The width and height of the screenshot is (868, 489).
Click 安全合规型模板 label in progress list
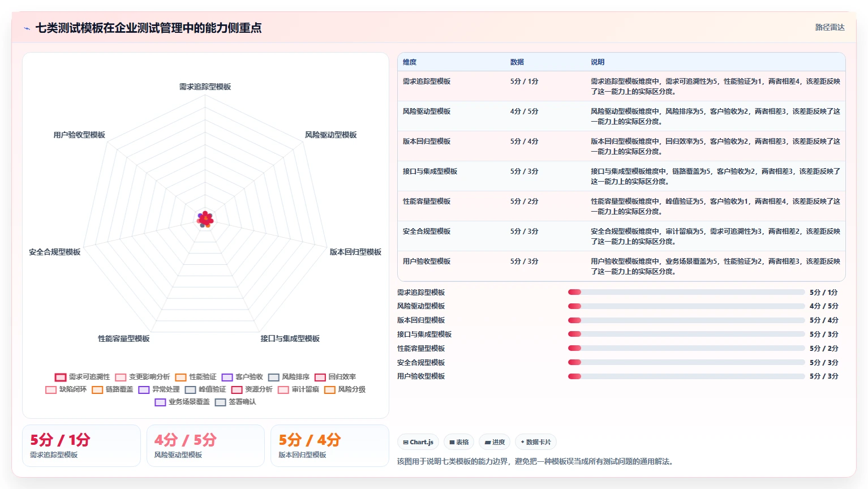tap(421, 363)
